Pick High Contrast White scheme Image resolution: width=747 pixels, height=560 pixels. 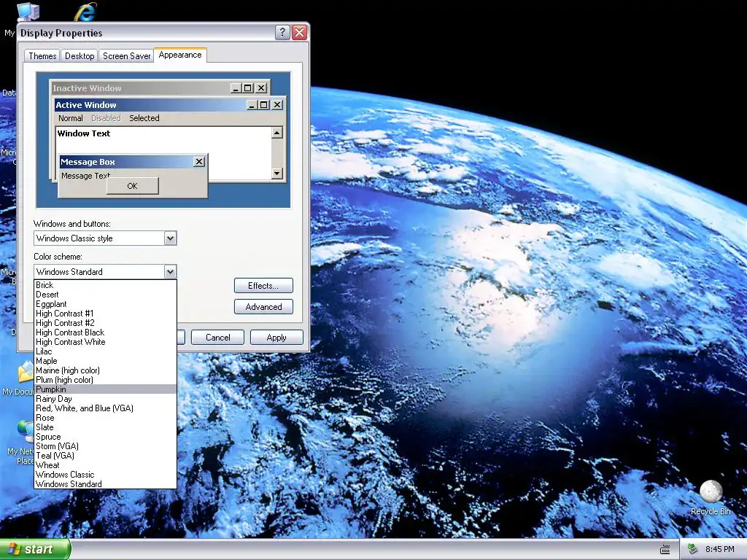105,342
